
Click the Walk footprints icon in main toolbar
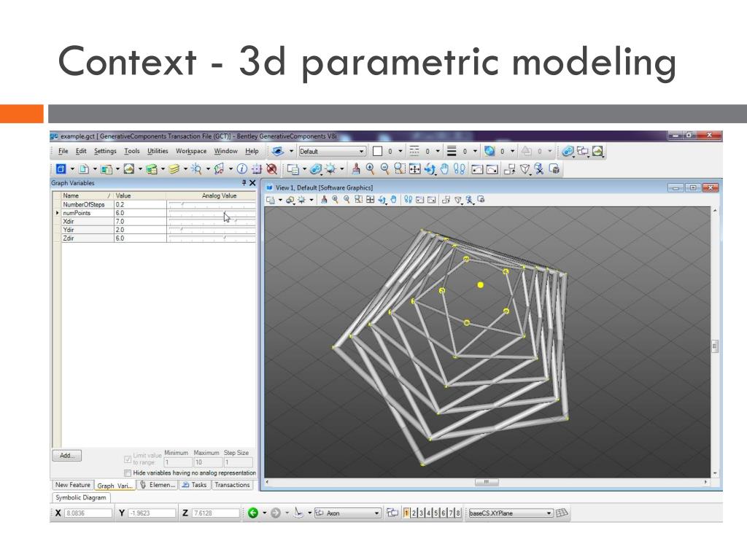pos(460,169)
